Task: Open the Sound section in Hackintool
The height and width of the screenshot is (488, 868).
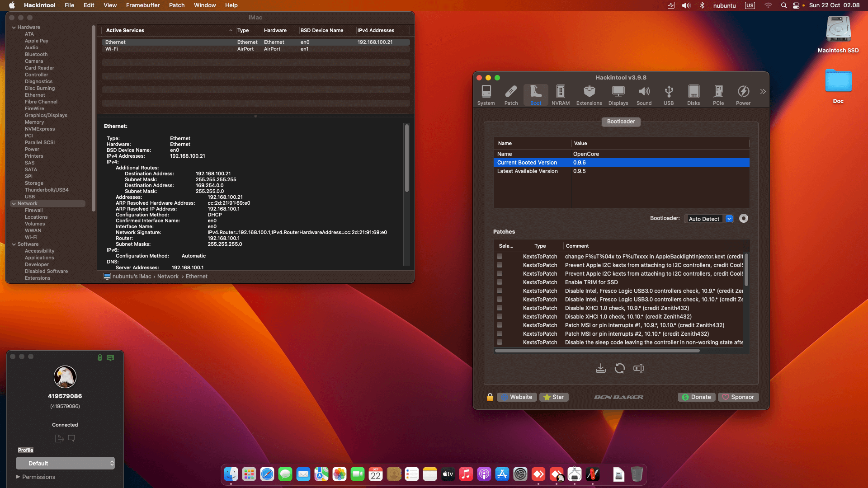Action: [x=644, y=95]
